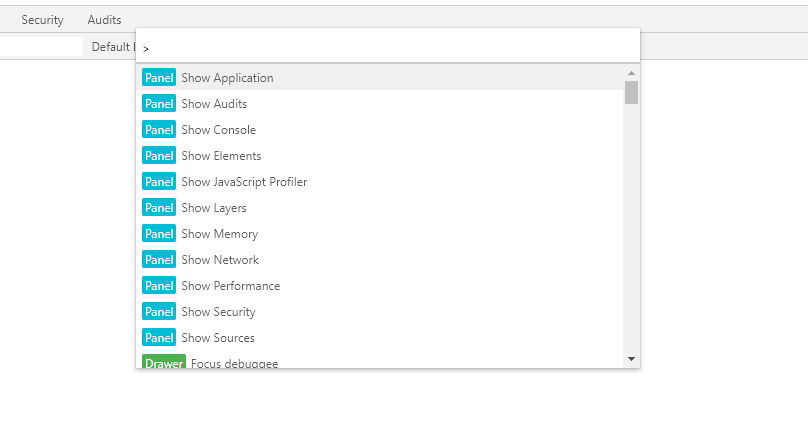Viewport: 808px width, 424px height.
Task: Switch to the Security tab
Action: pyautogui.click(x=42, y=20)
